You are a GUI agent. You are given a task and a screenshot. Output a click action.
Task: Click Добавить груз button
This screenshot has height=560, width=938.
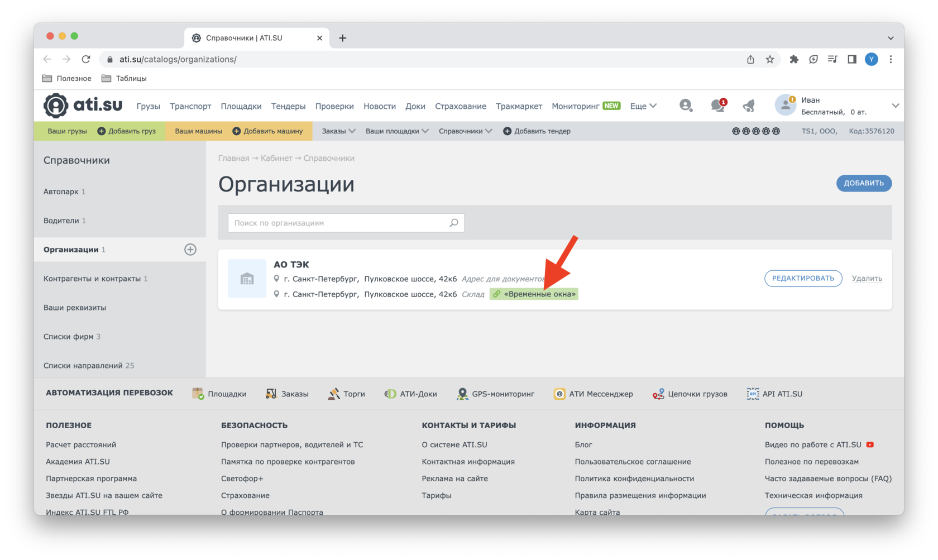point(127,131)
